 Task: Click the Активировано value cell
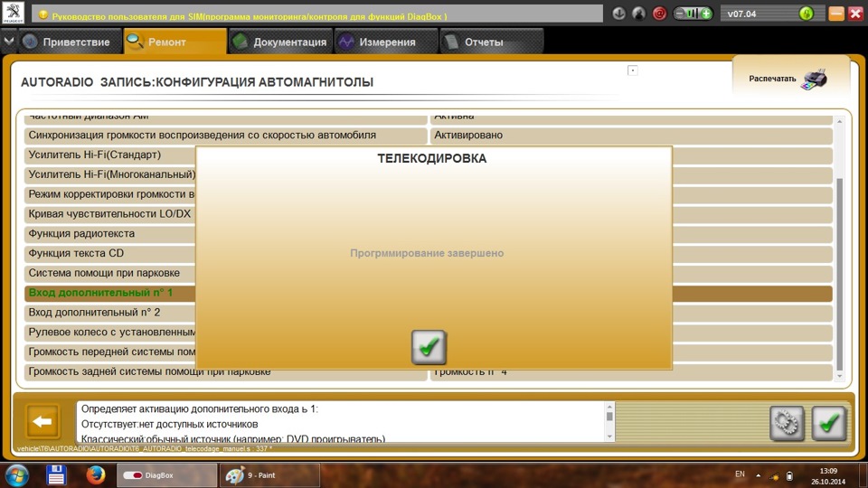[631, 136]
